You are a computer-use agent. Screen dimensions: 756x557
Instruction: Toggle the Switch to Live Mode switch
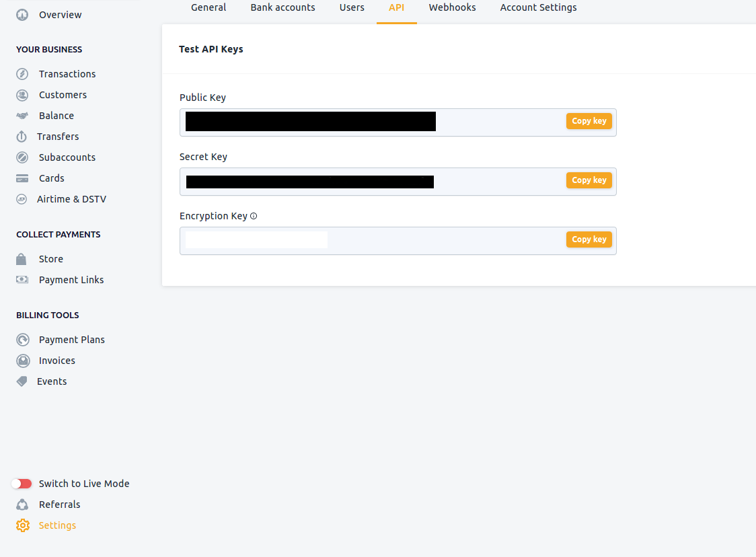click(x=22, y=484)
